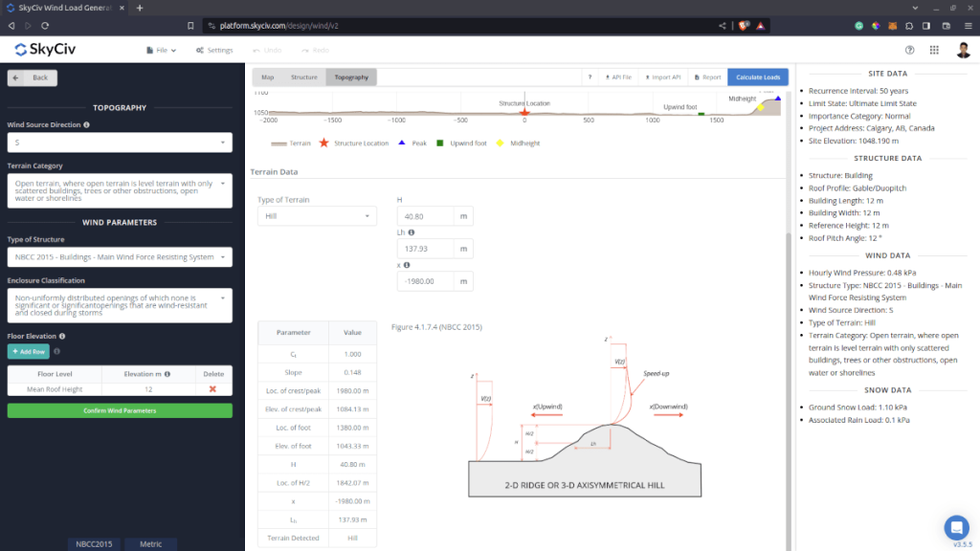The width and height of the screenshot is (980, 551).
Task: Open the chat support bubble
Action: point(955,527)
